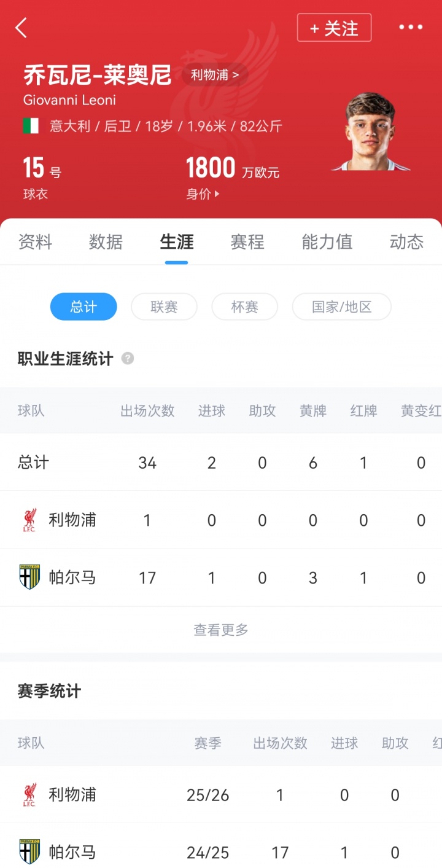Tap the Parma crest in season stats
Viewport: 442px width, 868px height.
click(29, 852)
